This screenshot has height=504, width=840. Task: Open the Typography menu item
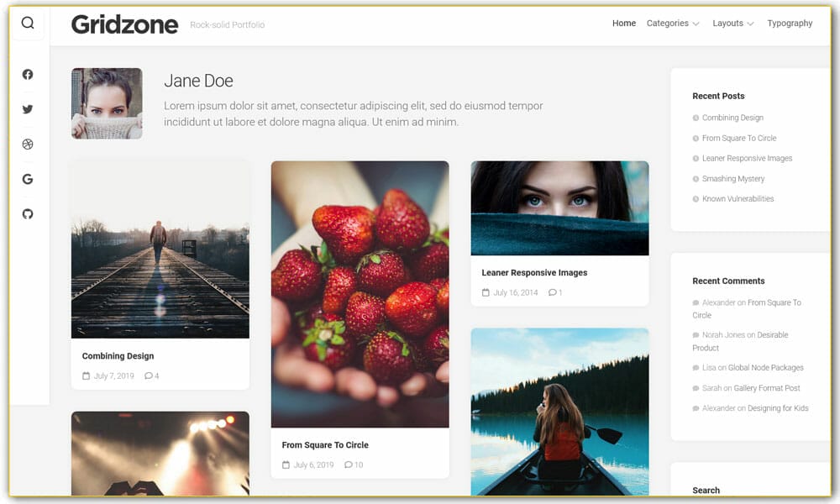click(790, 24)
